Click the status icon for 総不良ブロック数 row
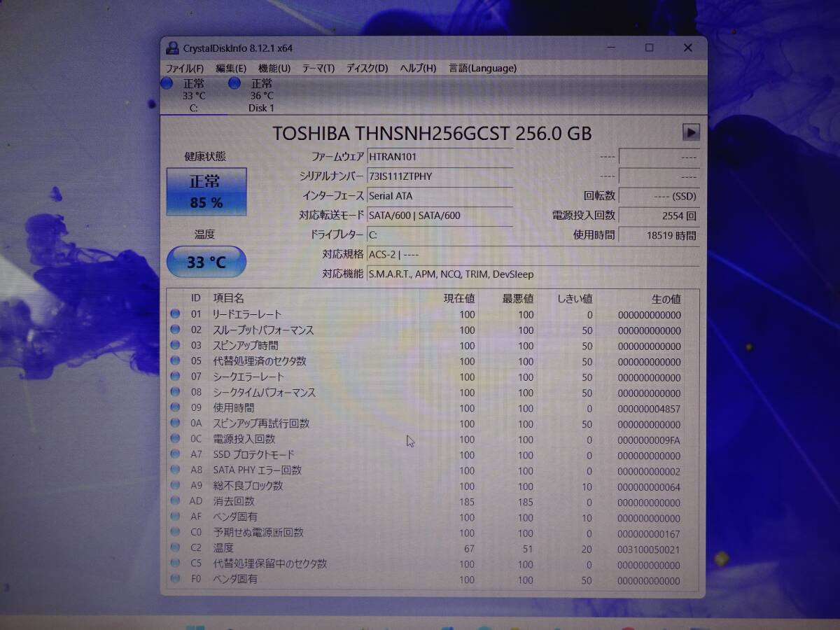This screenshot has height=630, width=840. coord(175,486)
